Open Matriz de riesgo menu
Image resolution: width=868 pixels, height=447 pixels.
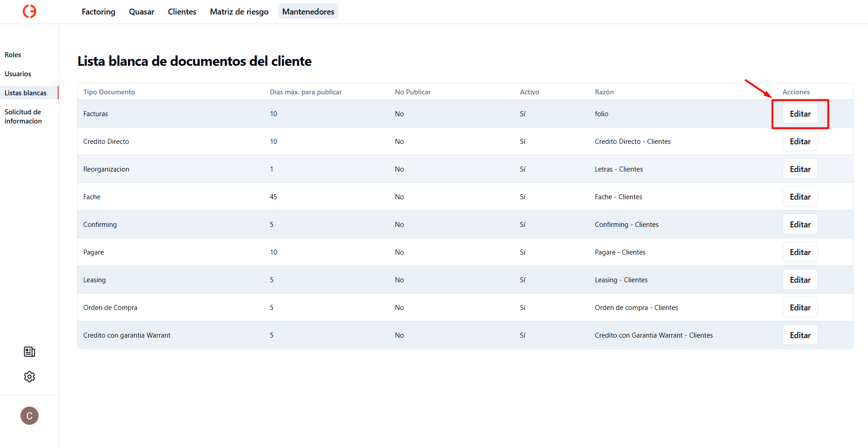[x=239, y=12]
